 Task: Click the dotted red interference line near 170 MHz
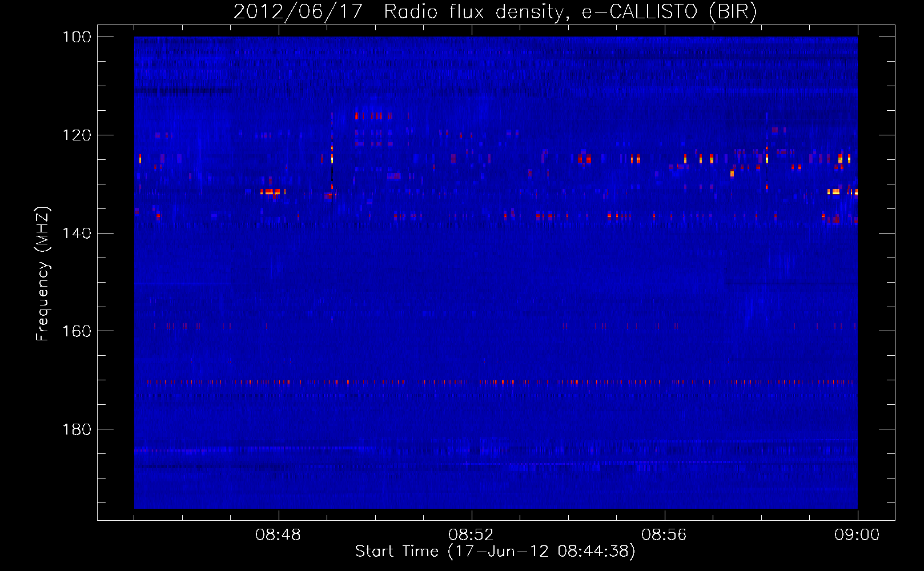point(496,383)
